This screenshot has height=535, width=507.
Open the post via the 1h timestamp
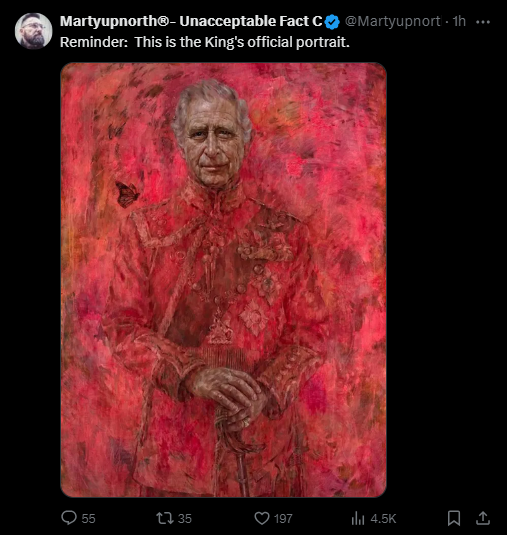coord(459,21)
